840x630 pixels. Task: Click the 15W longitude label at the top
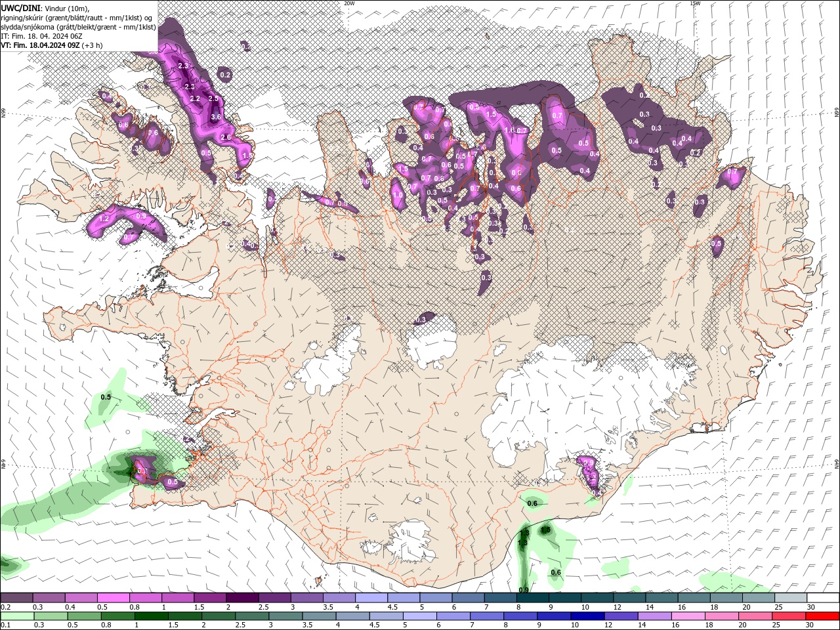coord(694,3)
